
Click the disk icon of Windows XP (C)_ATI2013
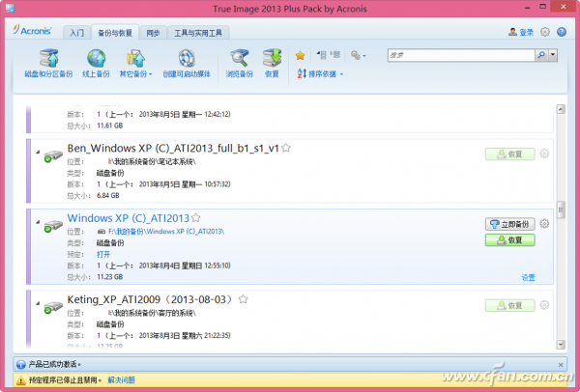(53, 226)
